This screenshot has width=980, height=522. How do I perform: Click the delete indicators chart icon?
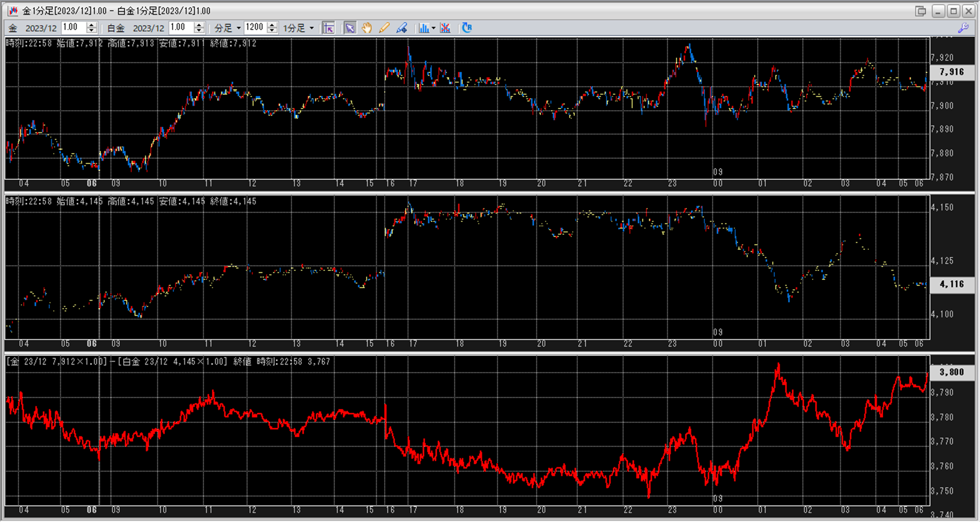445,28
